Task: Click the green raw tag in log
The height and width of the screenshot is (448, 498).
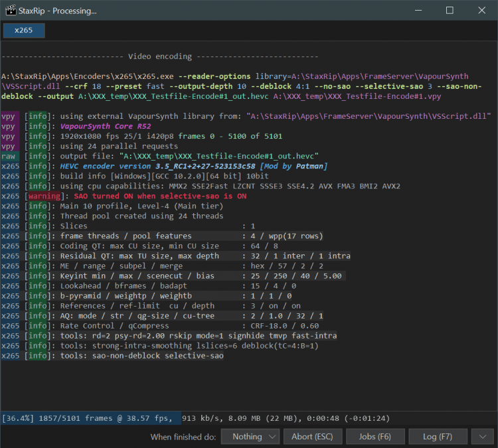Action: click(10, 156)
